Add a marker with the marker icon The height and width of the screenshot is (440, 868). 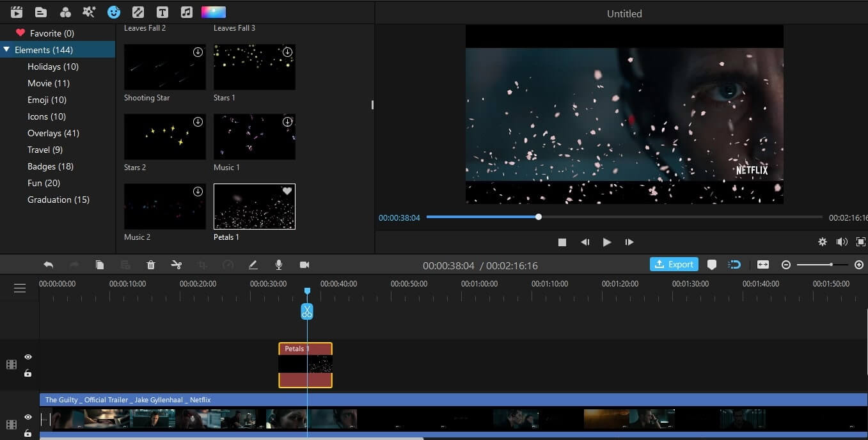[x=712, y=265]
